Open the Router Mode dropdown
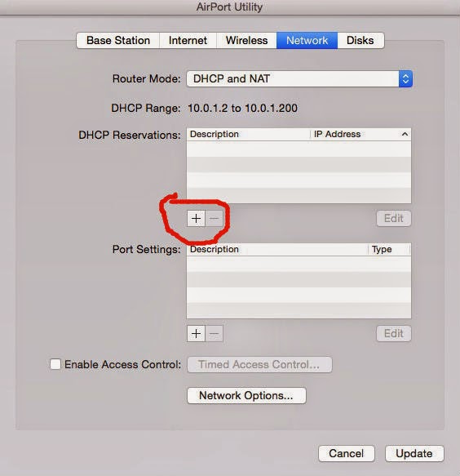Screen dimensions: 460x476 pyautogui.click(x=299, y=79)
